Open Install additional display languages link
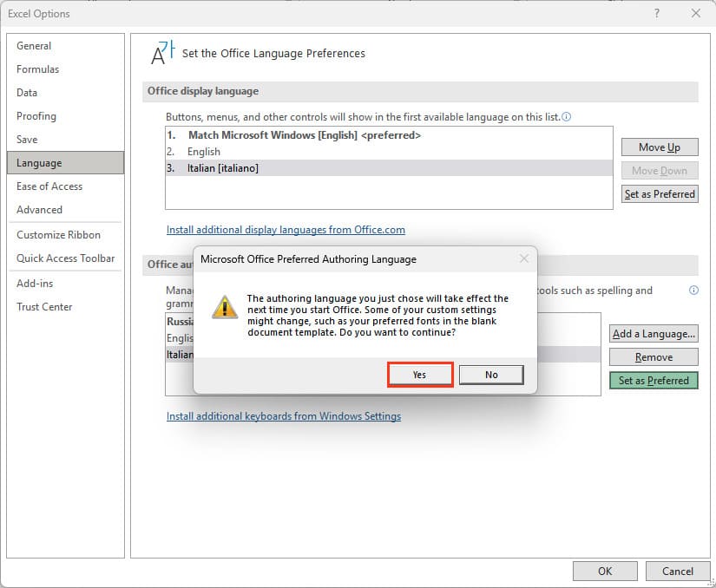 286,230
